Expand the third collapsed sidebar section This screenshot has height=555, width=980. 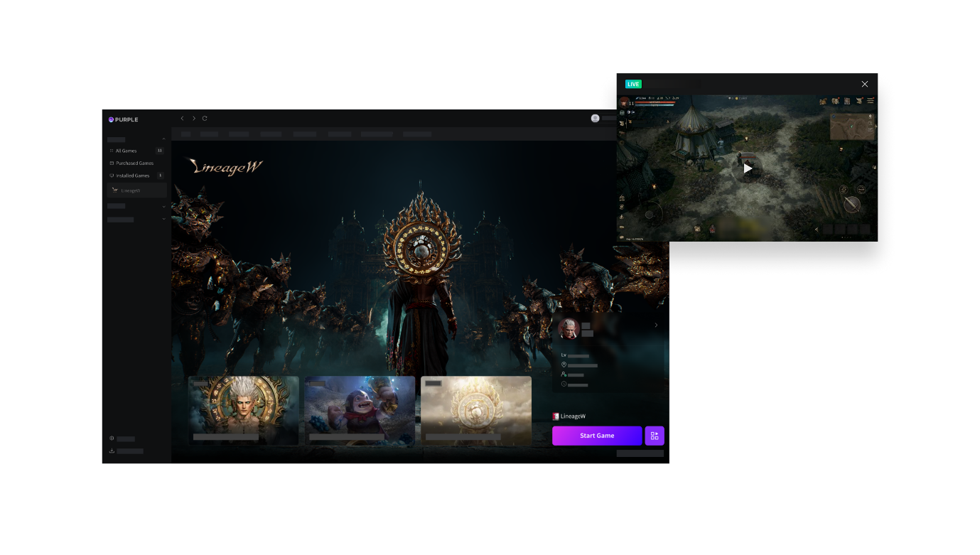click(x=164, y=220)
